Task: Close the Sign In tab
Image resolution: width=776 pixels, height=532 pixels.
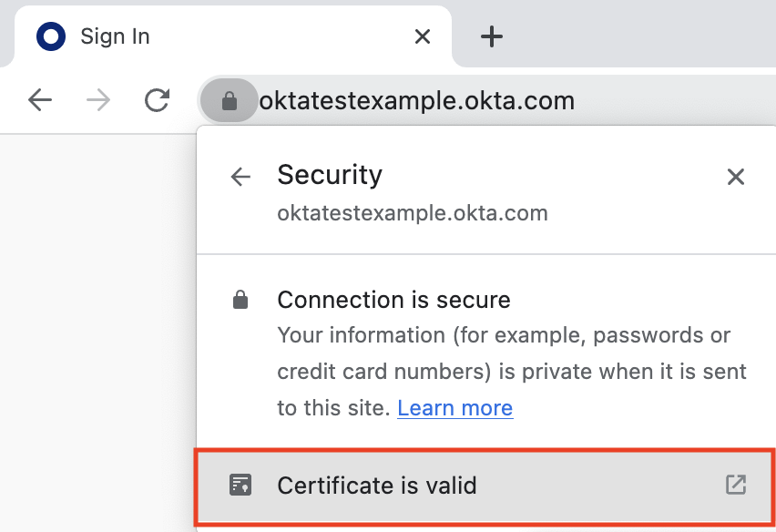Action: pos(422,36)
